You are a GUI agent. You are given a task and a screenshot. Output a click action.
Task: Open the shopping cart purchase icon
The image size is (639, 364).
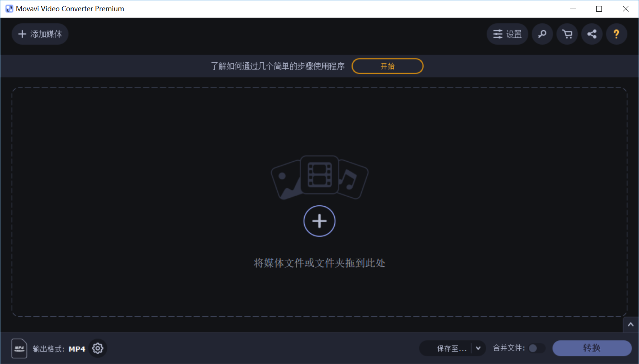[x=567, y=34]
